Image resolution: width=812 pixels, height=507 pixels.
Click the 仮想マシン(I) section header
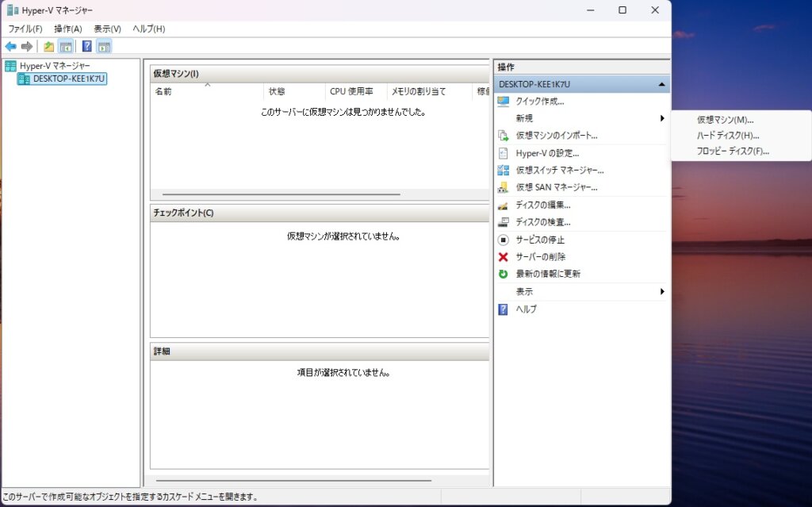point(320,74)
